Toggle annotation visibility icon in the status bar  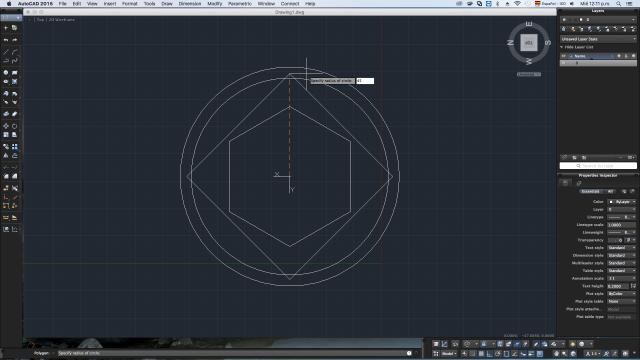[606, 353]
